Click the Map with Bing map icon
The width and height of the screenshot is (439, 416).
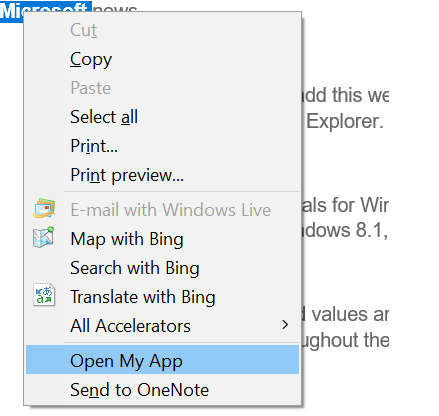pos(44,237)
